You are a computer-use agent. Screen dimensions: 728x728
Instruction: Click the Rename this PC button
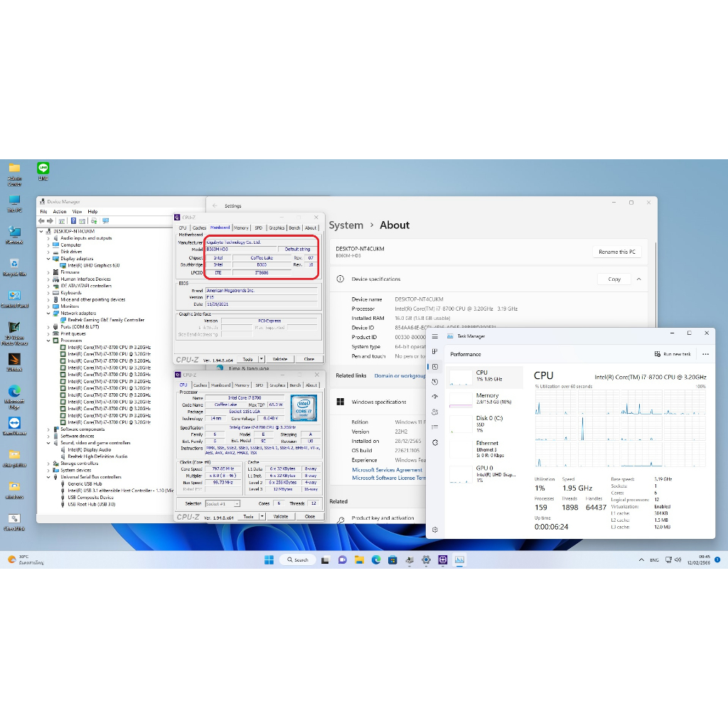[616, 252]
